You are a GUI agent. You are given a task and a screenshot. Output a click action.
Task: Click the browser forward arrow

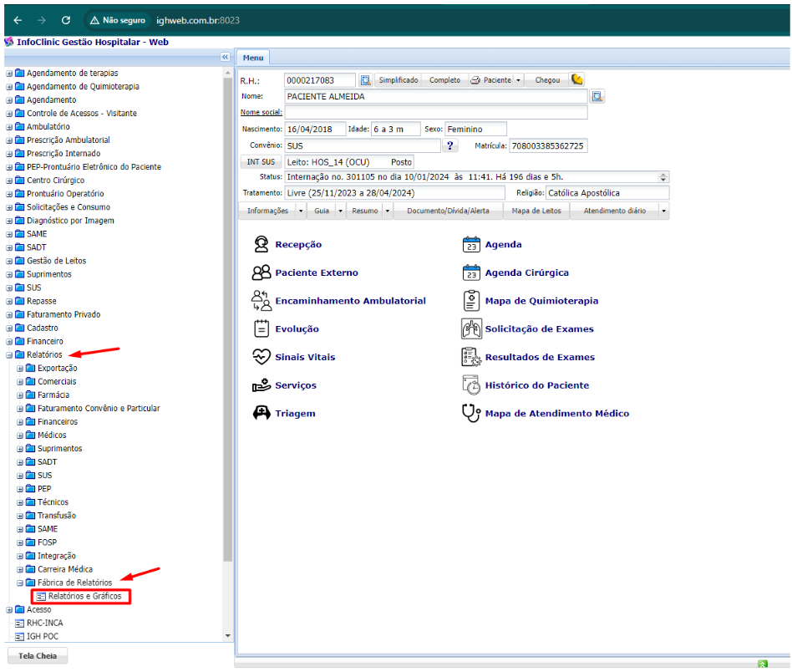tap(42, 20)
